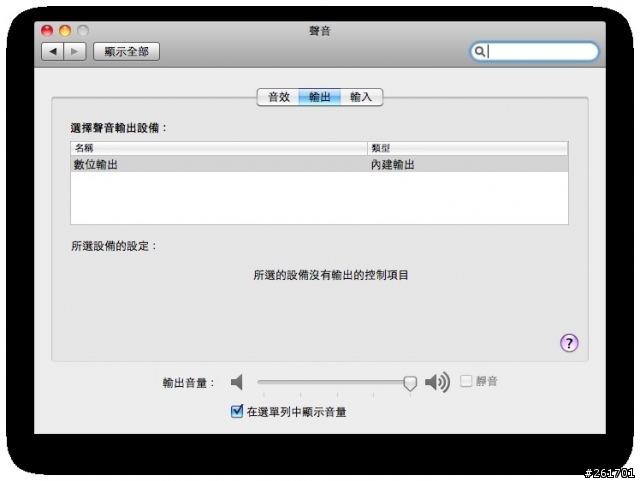Viewport: 640px width, 481px height.
Task: Close the 聲音 window with red button
Action: (47, 31)
